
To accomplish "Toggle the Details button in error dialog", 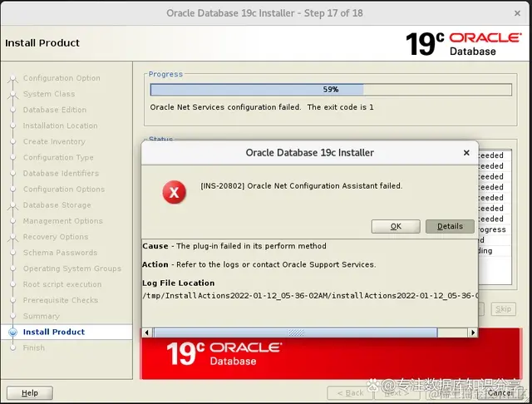I will (450, 226).
